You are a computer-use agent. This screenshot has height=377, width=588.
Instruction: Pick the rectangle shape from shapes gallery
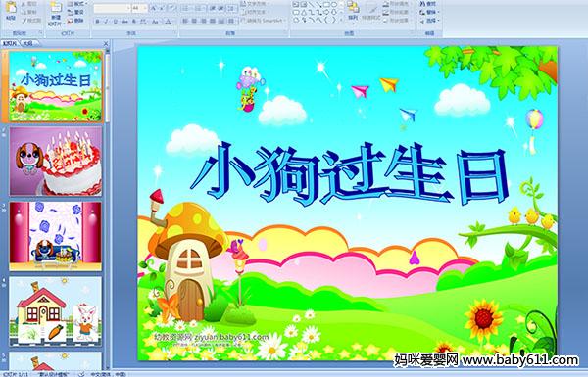tap(326, 5)
